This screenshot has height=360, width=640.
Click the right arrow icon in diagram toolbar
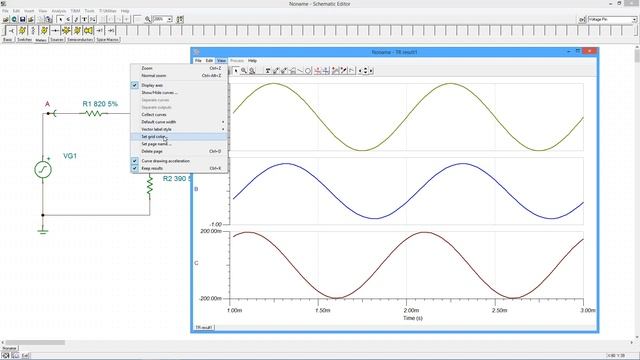coord(371,71)
